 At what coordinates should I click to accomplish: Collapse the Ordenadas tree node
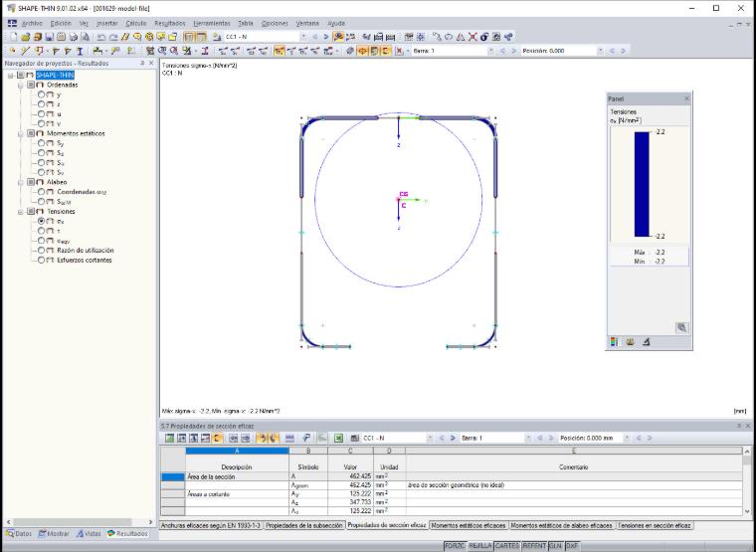point(20,86)
